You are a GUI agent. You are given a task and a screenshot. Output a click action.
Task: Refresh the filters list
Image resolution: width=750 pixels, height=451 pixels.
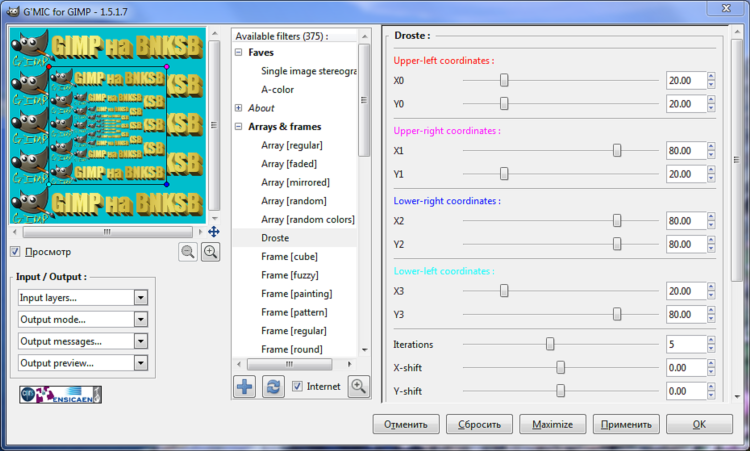tap(273, 386)
